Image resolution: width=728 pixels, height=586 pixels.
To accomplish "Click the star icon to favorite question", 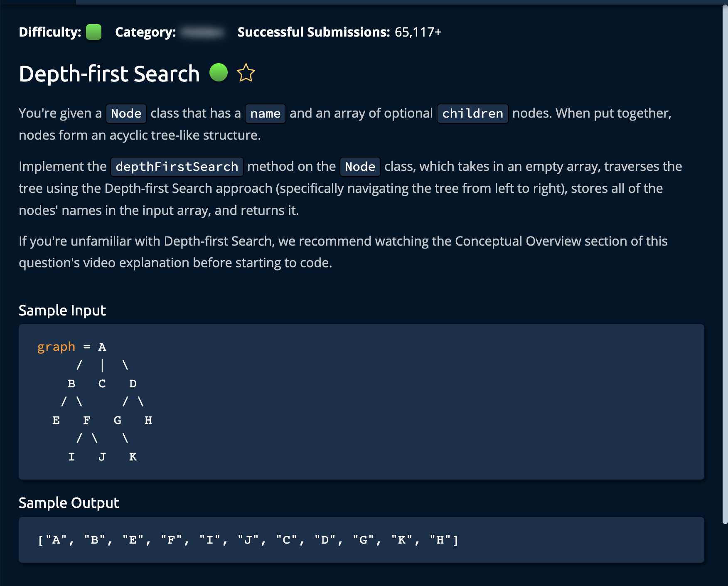I will 246,73.
